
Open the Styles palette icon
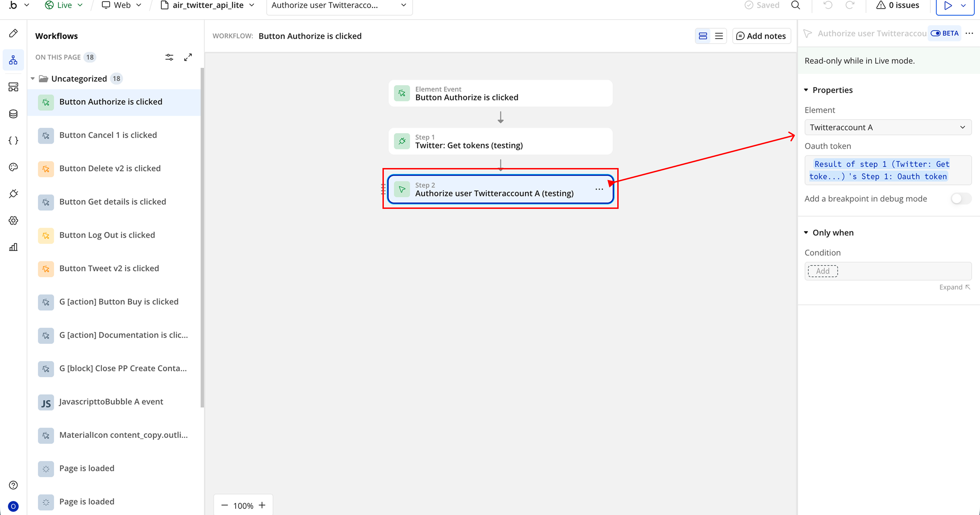[13, 167]
